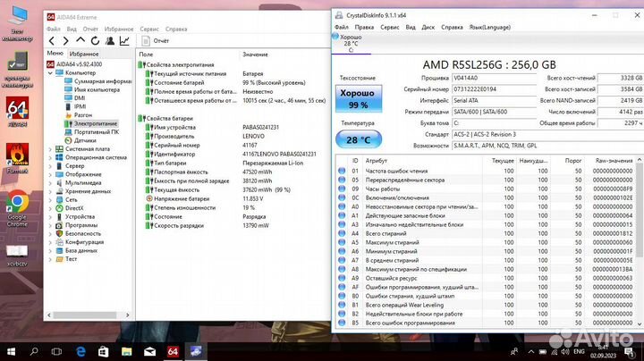Collapse the Компьютер tree node

click(50, 73)
